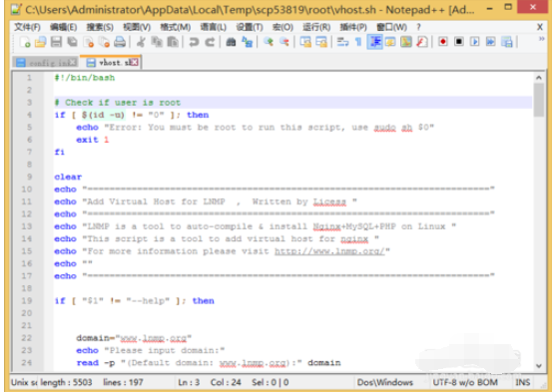The width and height of the screenshot is (552, 392).
Task: Click the 'clear' command on line 9
Action: [68, 177]
